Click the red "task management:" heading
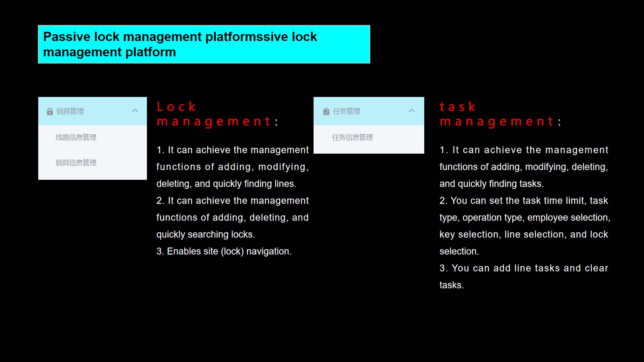 500,114
